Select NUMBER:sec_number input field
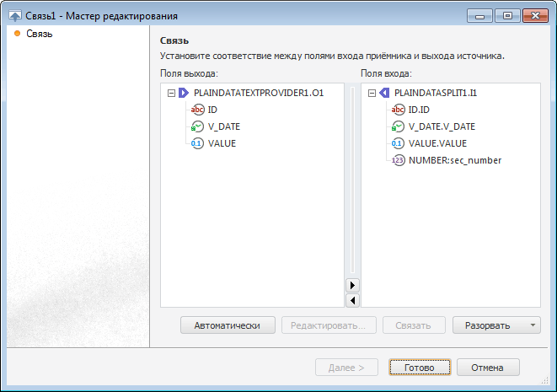 point(455,160)
